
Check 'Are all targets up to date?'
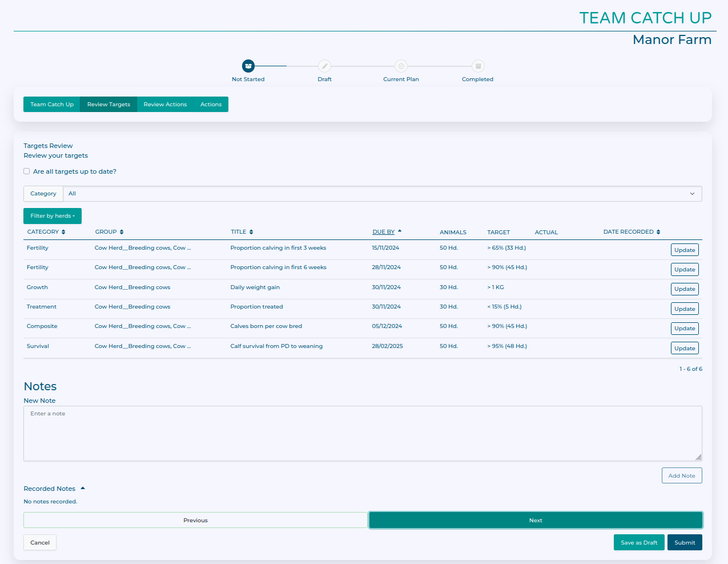click(27, 171)
